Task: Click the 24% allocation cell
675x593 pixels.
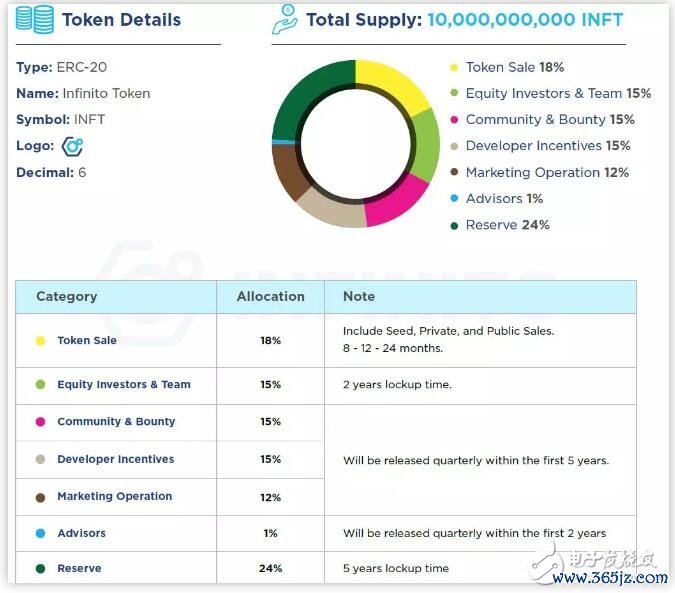Action: click(x=270, y=568)
